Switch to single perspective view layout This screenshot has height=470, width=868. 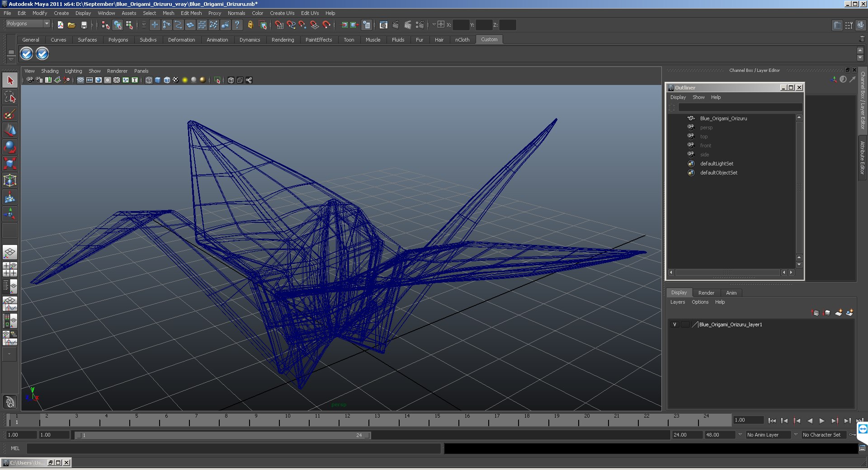pyautogui.click(x=10, y=252)
